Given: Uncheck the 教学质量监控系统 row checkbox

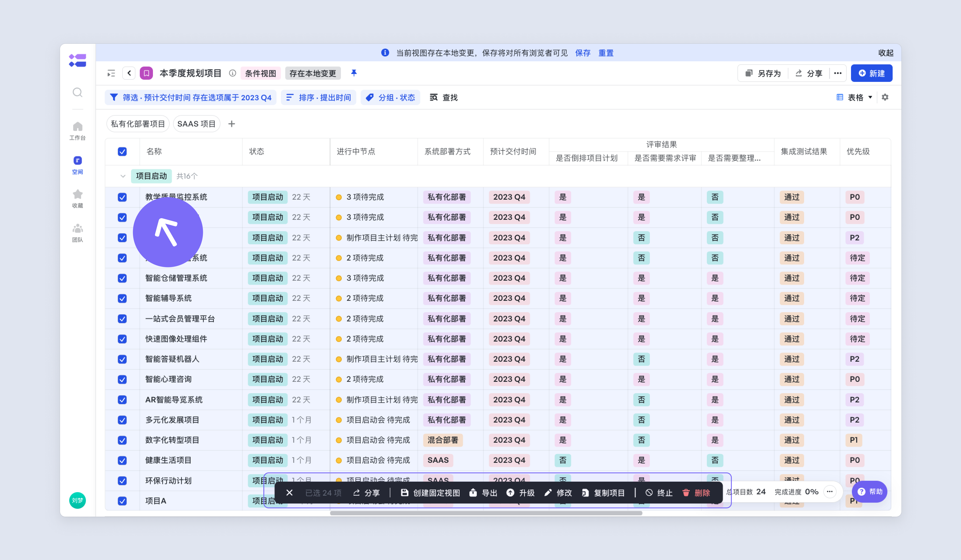Looking at the screenshot, I should pyautogui.click(x=122, y=197).
